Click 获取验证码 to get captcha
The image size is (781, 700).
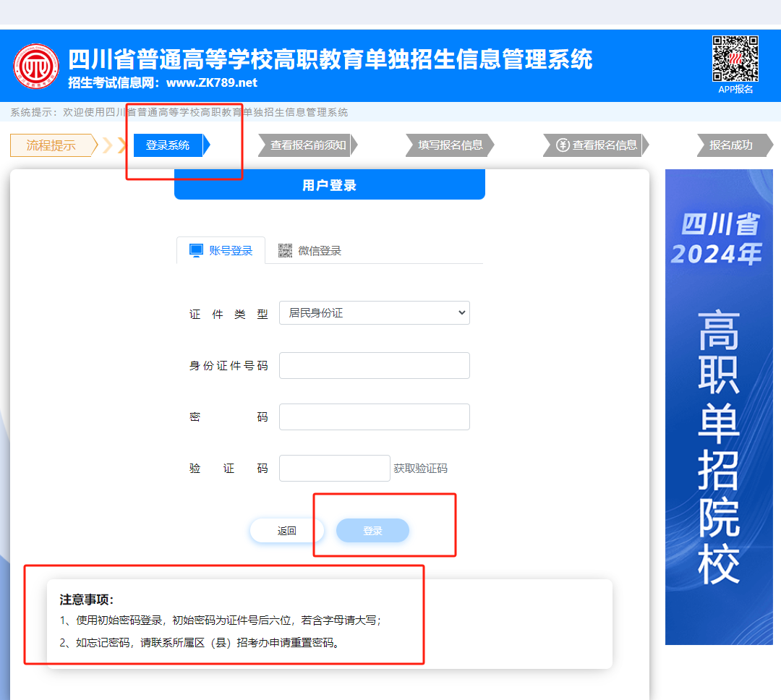420,469
